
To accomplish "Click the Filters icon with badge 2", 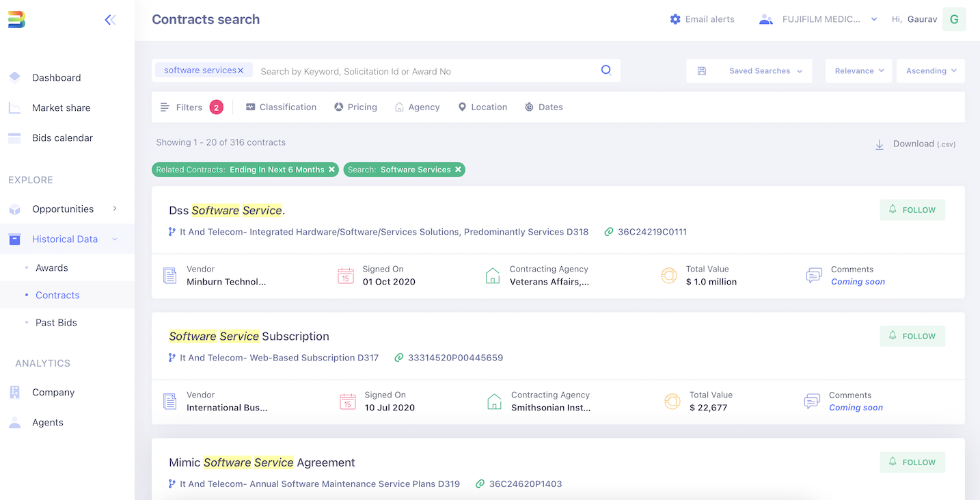I will 165,107.
